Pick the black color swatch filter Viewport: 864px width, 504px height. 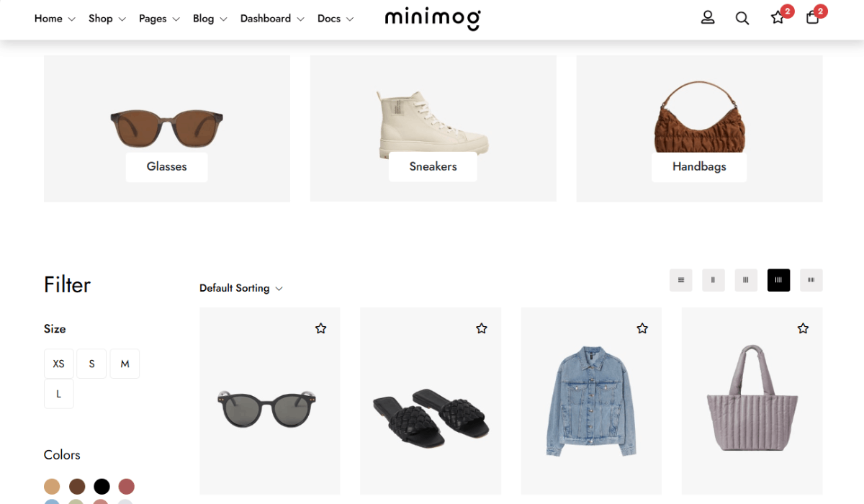pyautogui.click(x=102, y=487)
